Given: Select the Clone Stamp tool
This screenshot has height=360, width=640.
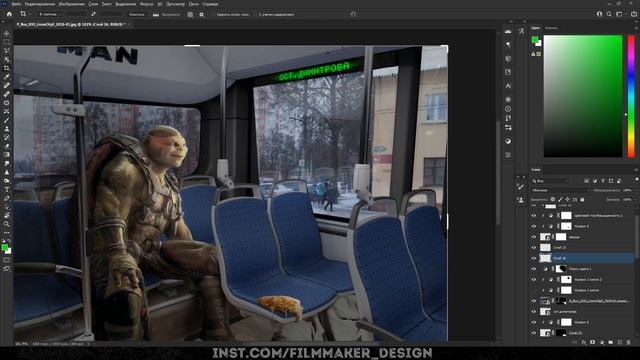Looking at the screenshot, I should coord(7,129).
